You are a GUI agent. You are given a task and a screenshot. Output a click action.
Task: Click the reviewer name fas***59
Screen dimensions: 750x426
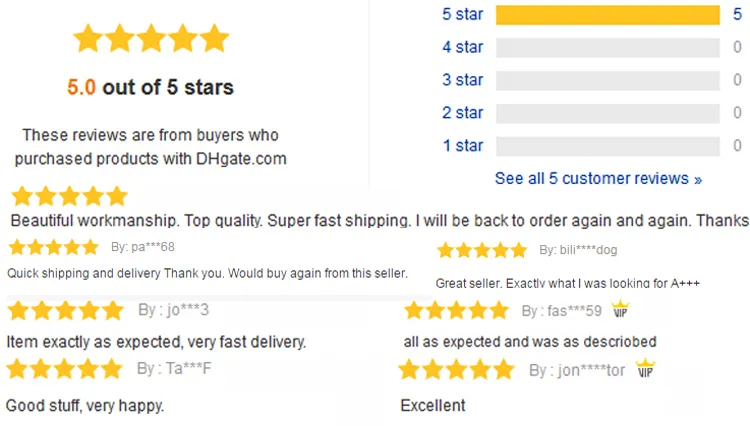click(561, 311)
